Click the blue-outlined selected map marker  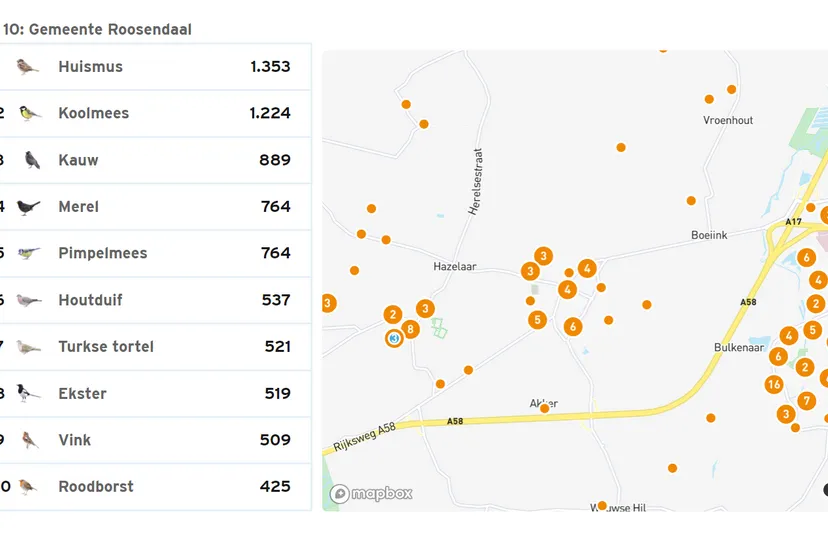394,339
